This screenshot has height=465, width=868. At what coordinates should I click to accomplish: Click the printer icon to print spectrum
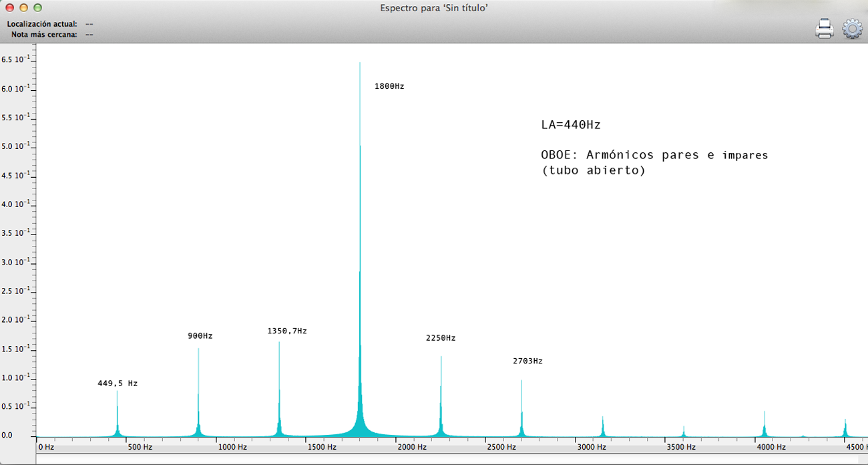pyautogui.click(x=825, y=29)
